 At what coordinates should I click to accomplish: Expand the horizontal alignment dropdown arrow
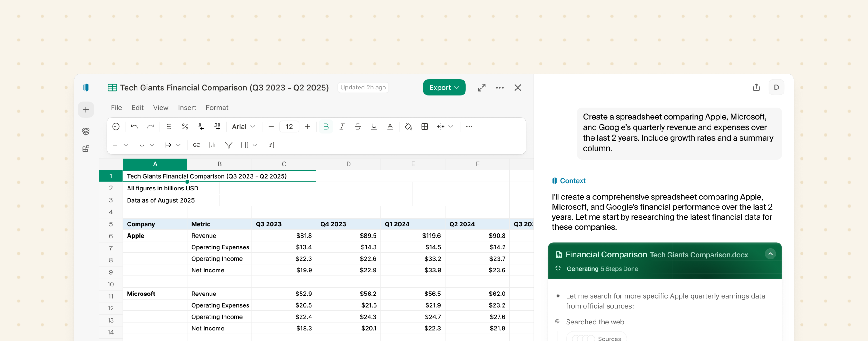(x=126, y=145)
